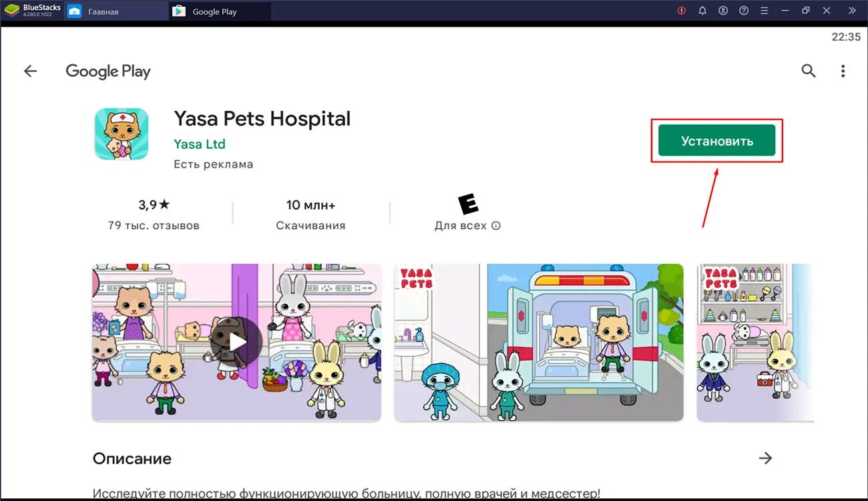The width and height of the screenshot is (868, 501).
Task: Go back with the left arrow
Action: pos(30,71)
